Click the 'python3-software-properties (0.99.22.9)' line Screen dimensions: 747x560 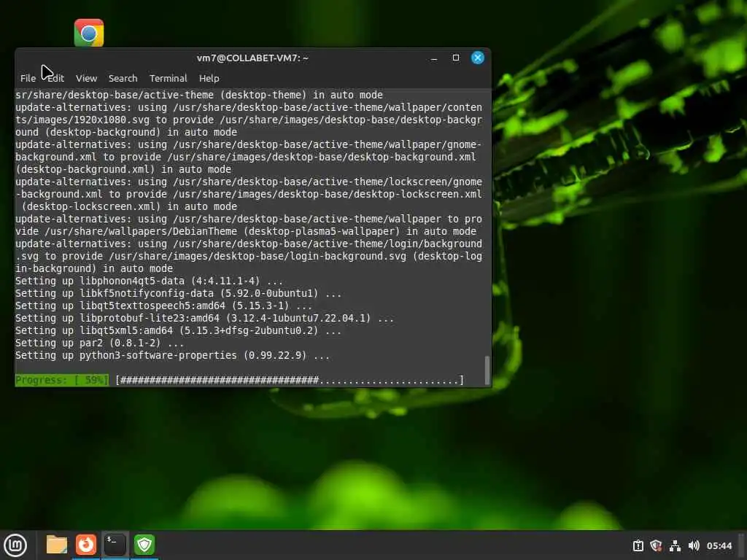coord(172,355)
